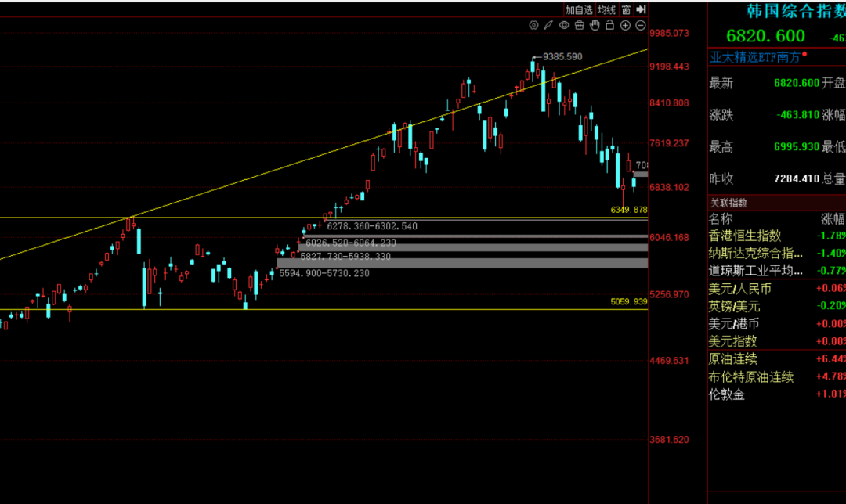Open chart settings gear icon
The image size is (846, 504).
pos(533,25)
